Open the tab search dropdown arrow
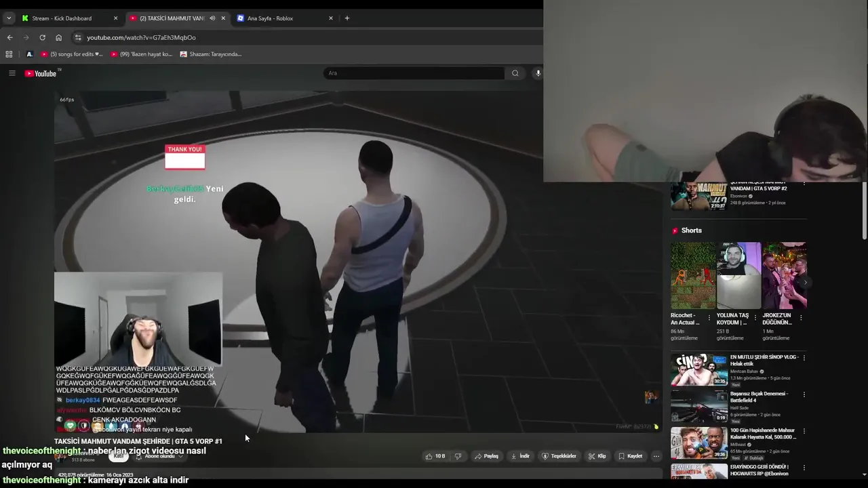Viewport: 868px width, 488px height. coord(9,18)
